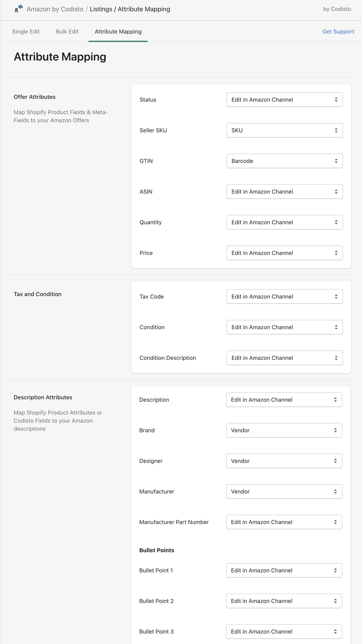Viewport: 362px width, 644px height.
Task: Open the Bullet Point 1 dropdown
Action: click(284, 570)
